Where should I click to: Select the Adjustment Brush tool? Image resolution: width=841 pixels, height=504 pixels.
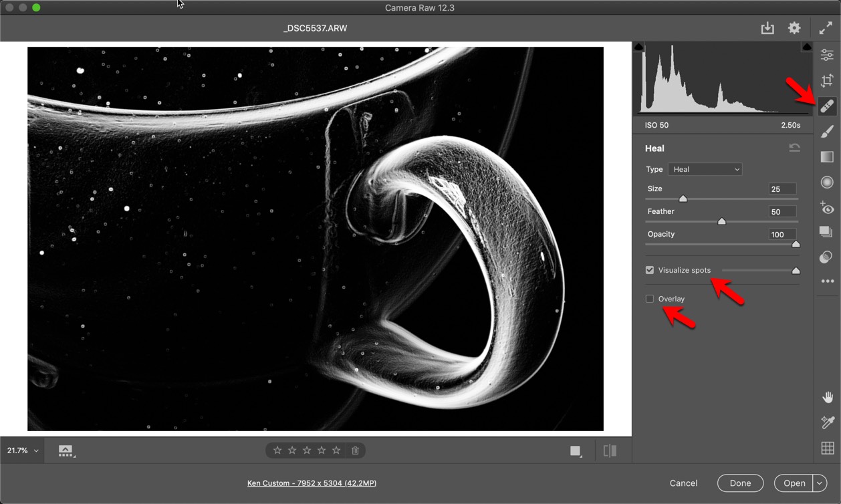(x=827, y=132)
